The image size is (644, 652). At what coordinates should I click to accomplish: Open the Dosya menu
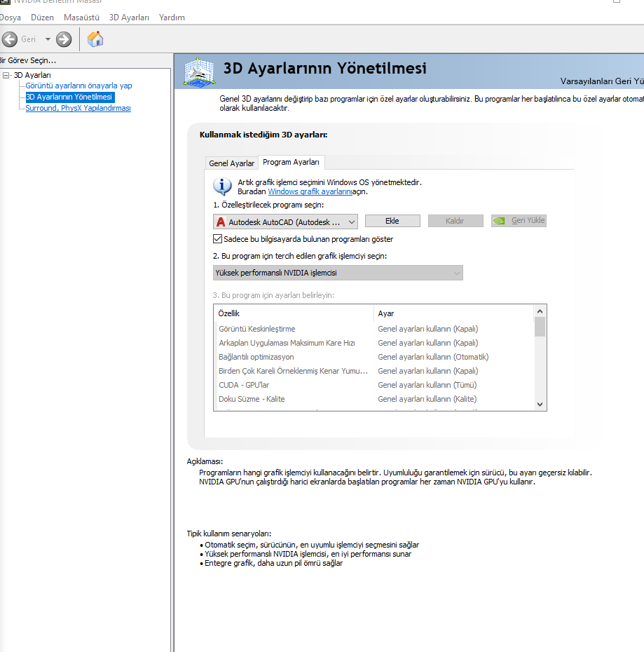point(10,18)
